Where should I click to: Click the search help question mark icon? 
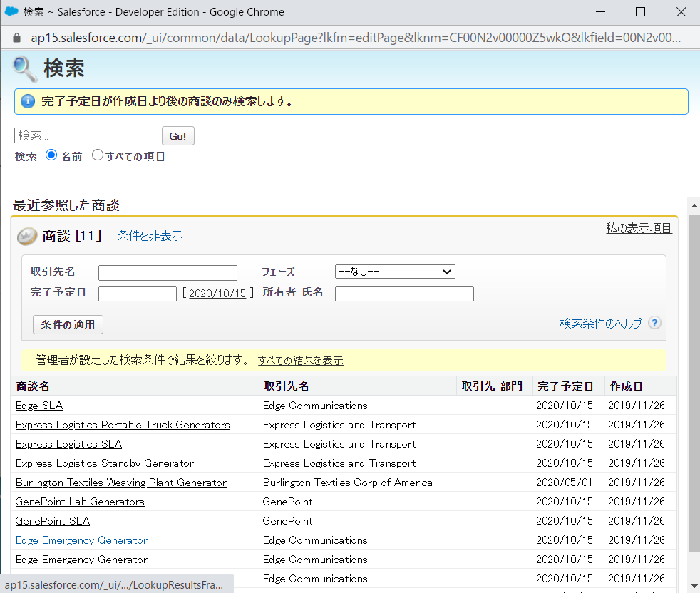[654, 323]
